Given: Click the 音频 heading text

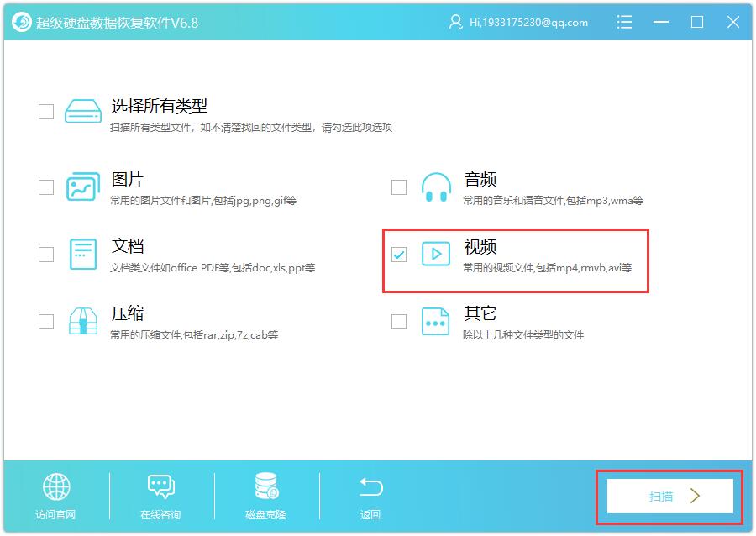Looking at the screenshot, I should pos(480,179).
